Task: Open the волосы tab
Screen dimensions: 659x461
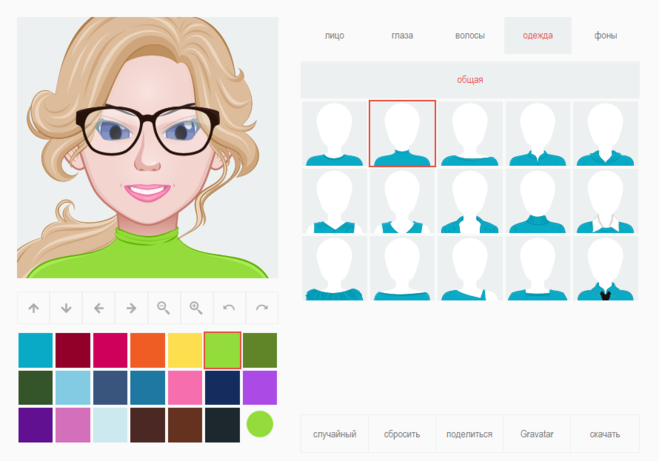Action: pos(470,36)
